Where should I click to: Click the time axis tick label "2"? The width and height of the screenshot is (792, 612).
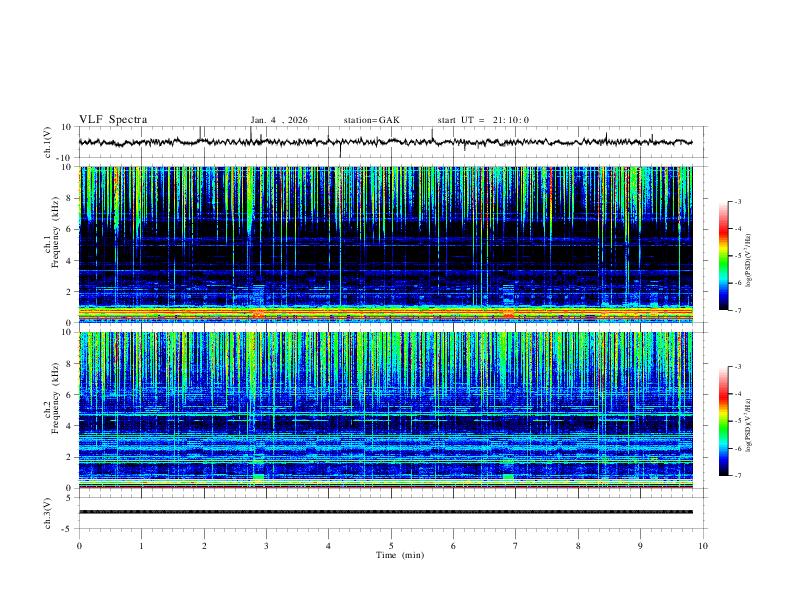click(204, 546)
